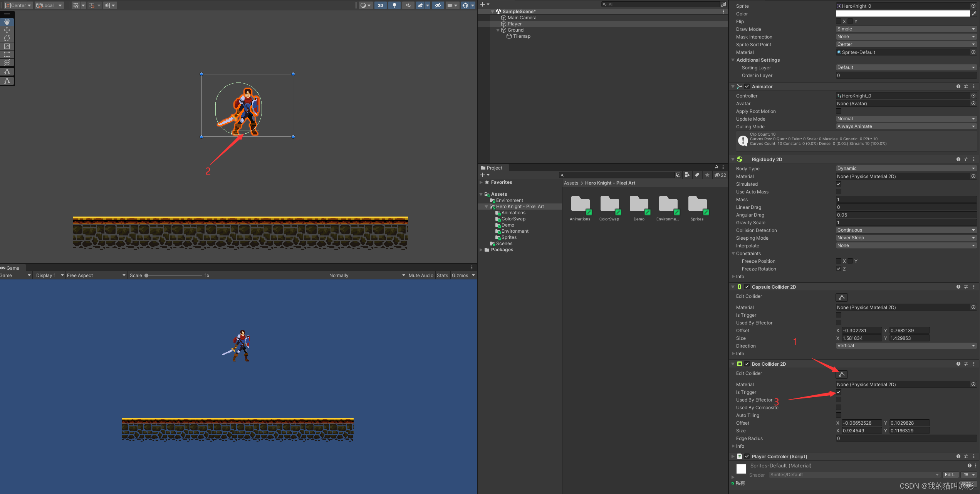Toggle Rigidbody Simulated checkbox

pos(839,184)
